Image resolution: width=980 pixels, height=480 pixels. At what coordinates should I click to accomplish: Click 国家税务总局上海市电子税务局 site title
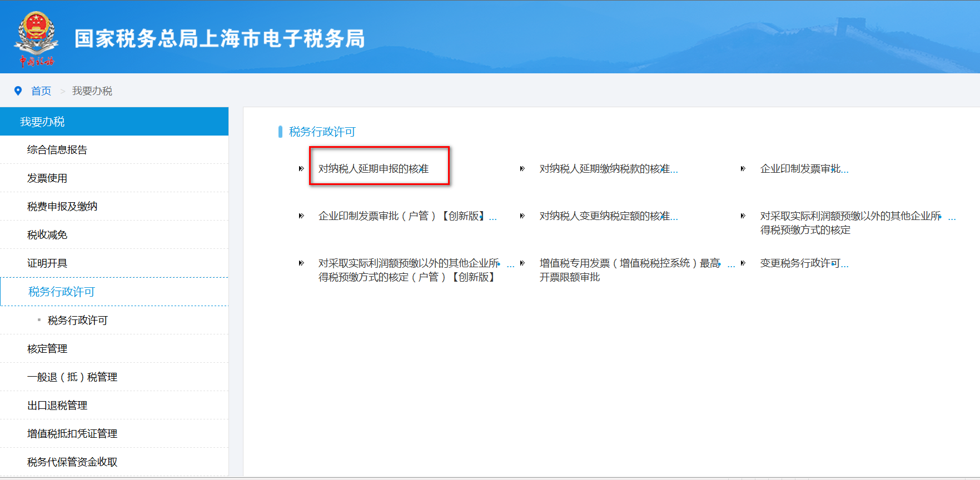point(220,38)
